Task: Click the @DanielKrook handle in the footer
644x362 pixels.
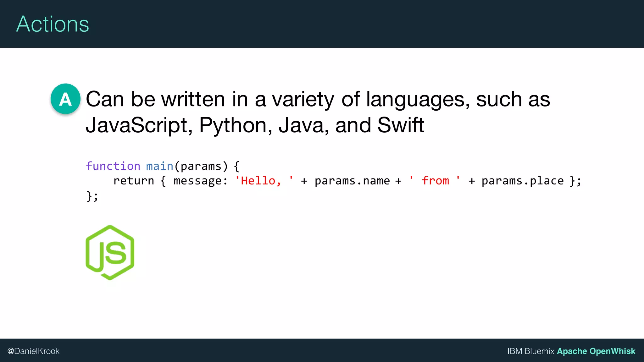Action: pos(33,351)
